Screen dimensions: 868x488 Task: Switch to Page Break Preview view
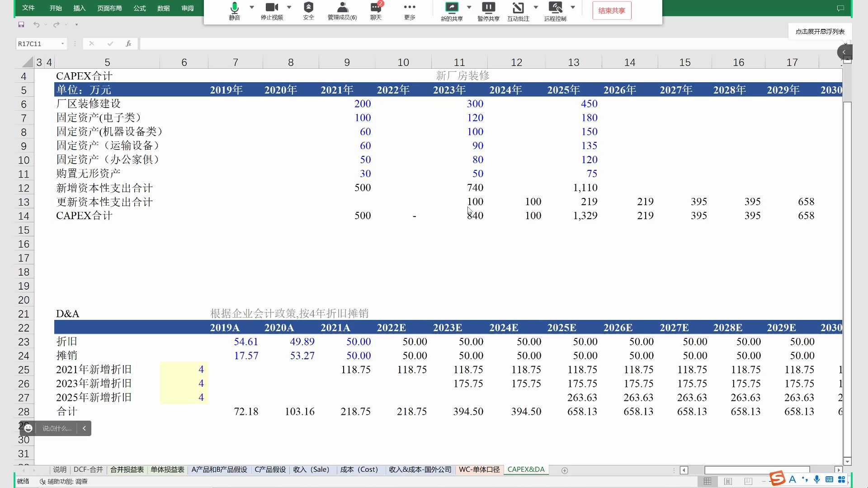[748, 481]
